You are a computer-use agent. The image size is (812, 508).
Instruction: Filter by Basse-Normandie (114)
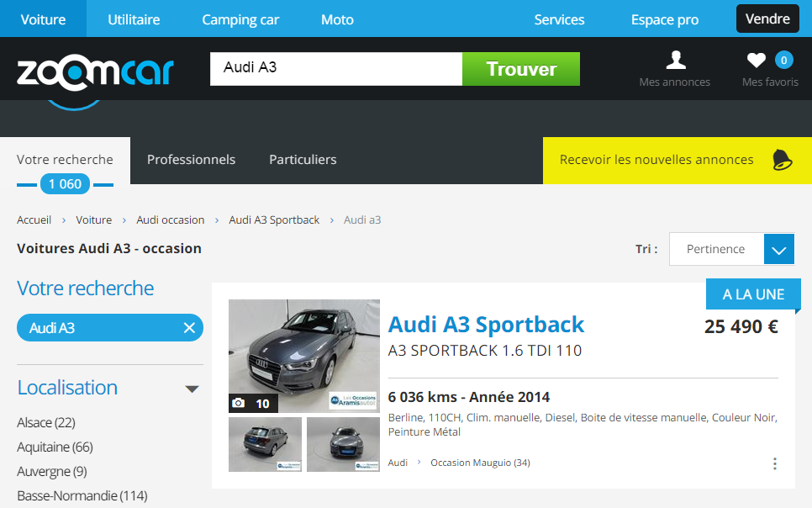click(x=82, y=495)
